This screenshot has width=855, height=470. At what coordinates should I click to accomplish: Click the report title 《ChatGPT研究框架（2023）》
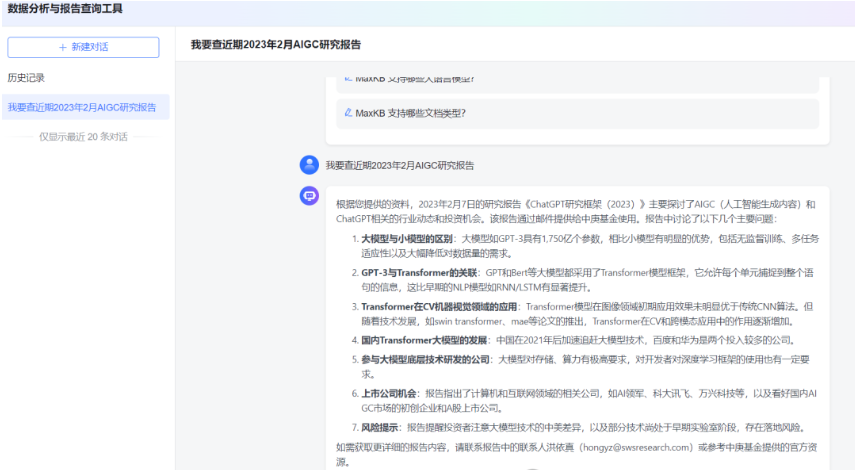[584, 204]
